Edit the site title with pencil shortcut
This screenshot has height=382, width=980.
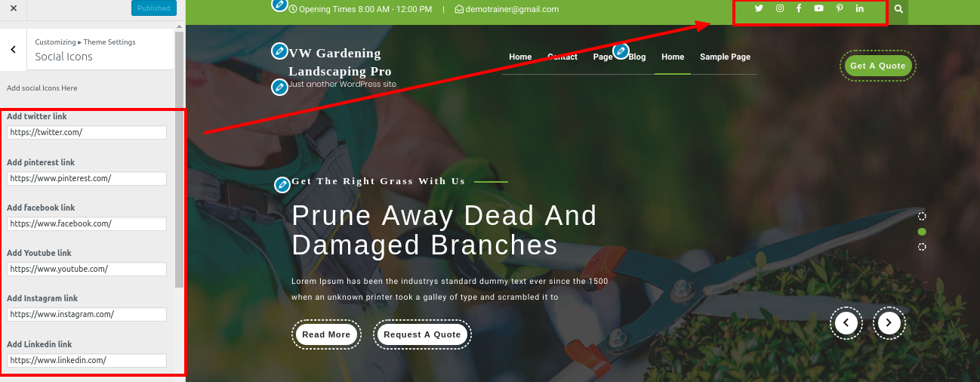(x=279, y=52)
